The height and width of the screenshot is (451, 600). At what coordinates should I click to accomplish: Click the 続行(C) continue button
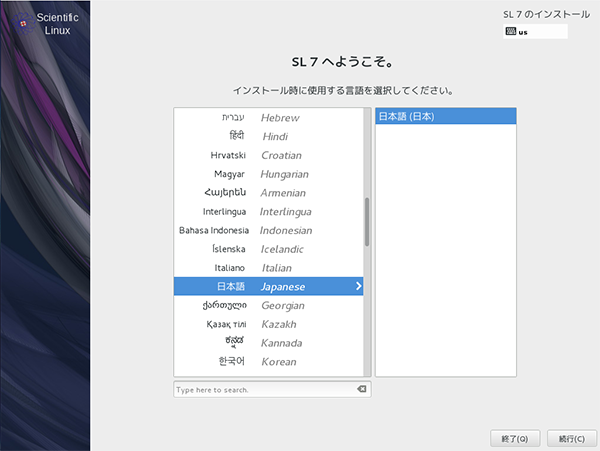pos(572,438)
